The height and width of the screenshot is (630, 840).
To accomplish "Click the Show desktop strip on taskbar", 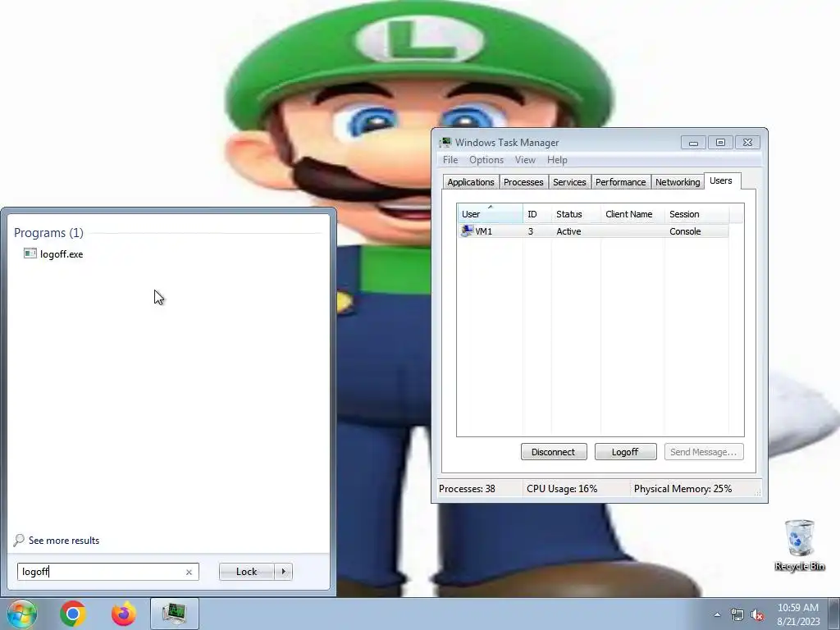I will [x=834, y=614].
